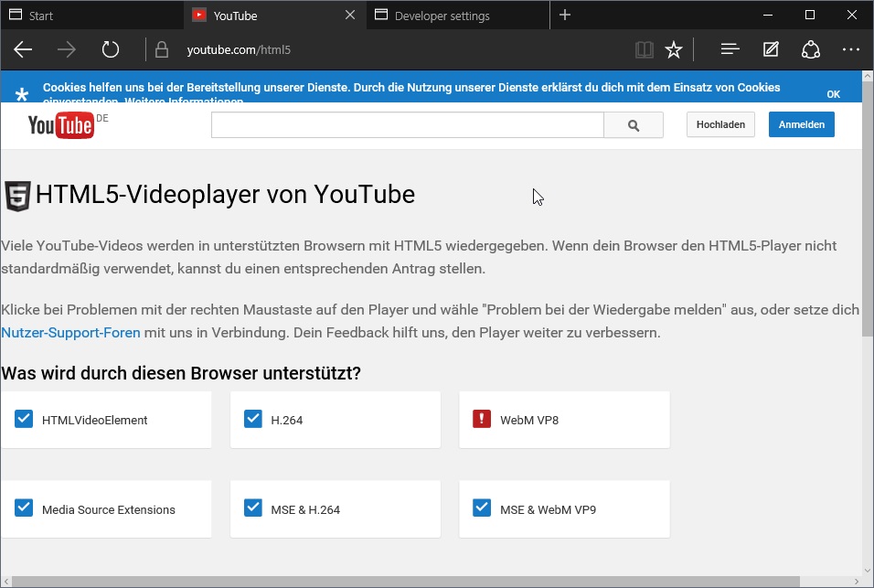Dismiss cookie banner with OK
The width and height of the screenshot is (874, 588).
(x=833, y=94)
